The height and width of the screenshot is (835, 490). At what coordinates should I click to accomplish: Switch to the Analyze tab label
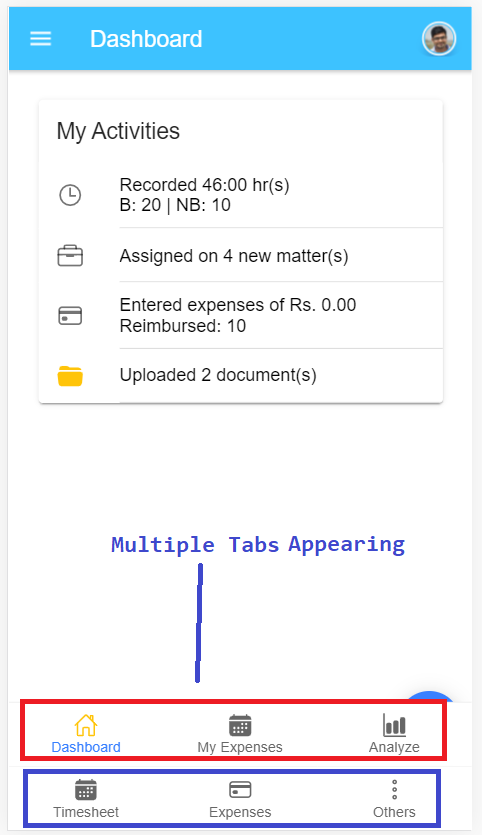tap(394, 747)
